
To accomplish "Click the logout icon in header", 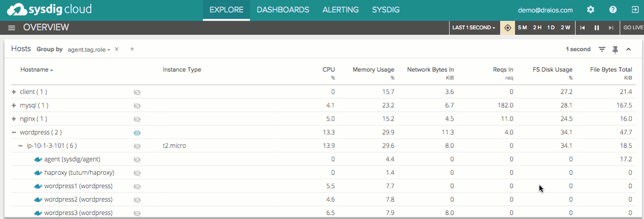I will 635,9.
